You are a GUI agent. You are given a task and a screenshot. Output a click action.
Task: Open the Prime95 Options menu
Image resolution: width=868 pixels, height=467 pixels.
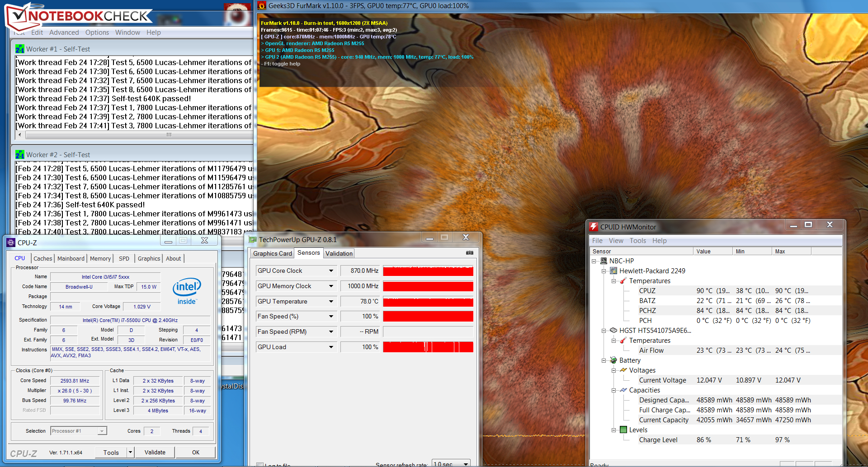(97, 33)
